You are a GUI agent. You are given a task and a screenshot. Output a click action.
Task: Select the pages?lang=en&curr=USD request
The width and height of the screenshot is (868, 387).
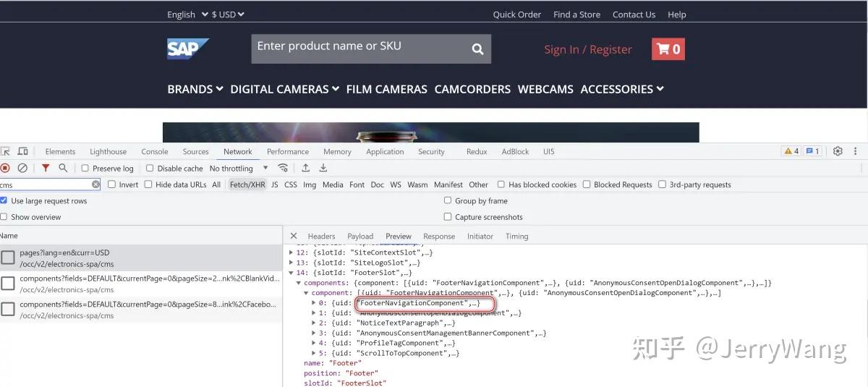(141, 258)
